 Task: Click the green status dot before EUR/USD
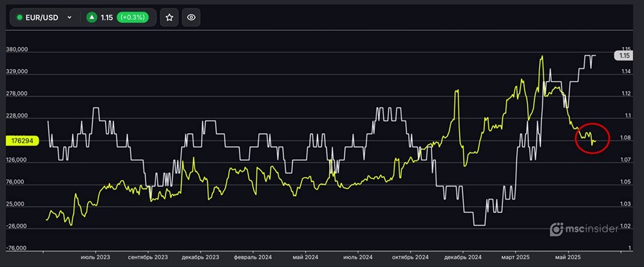20,17
